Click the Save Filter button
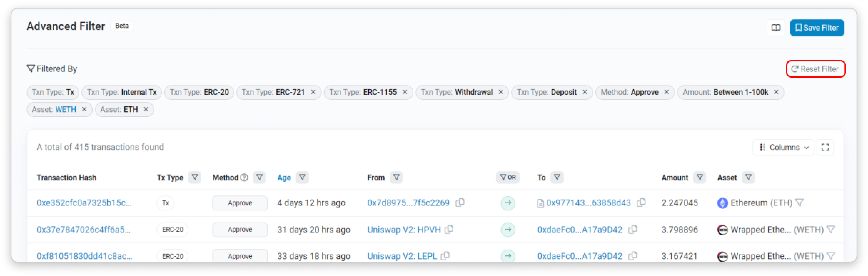This screenshot has height=276, width=868. coord(817,28)
